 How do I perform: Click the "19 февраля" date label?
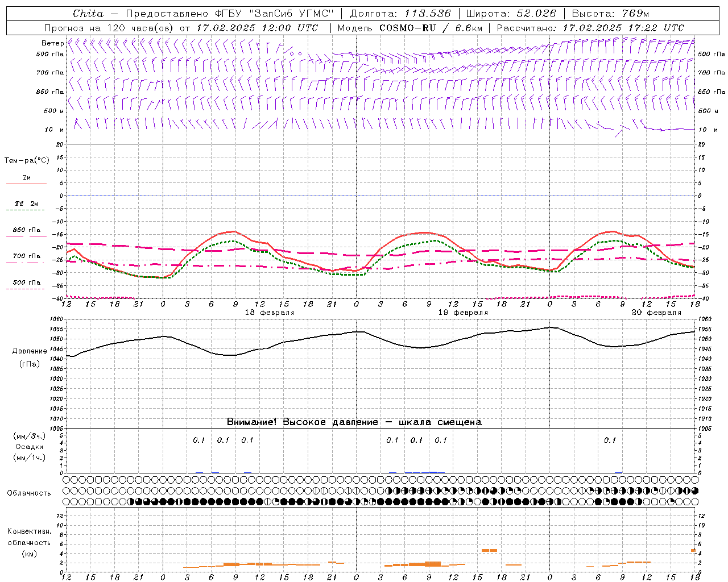coord(463,313)
